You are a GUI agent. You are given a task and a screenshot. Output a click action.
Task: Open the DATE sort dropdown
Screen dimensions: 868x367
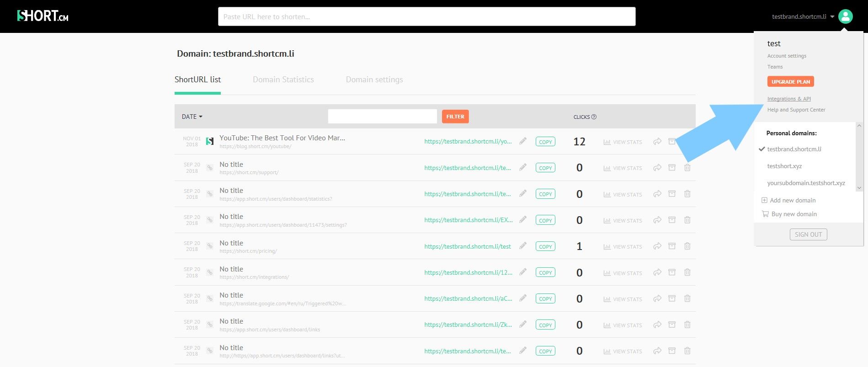coord(192,117)
